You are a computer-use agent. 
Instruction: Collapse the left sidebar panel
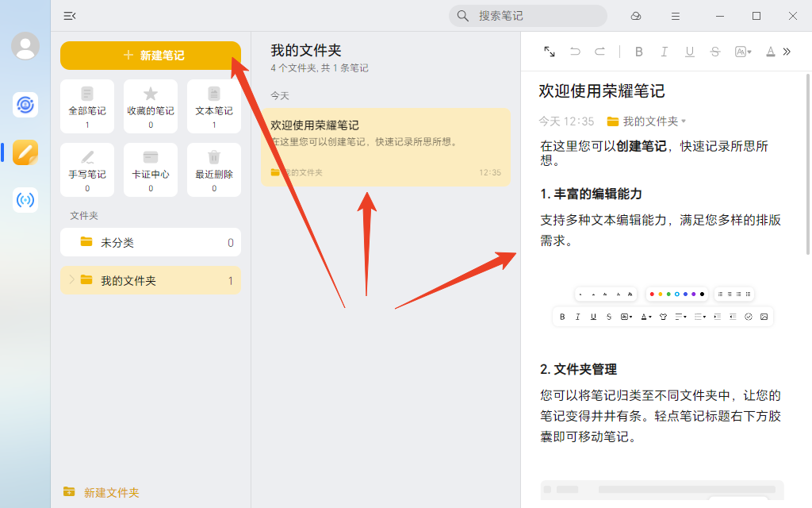click(x=69, y=15)
